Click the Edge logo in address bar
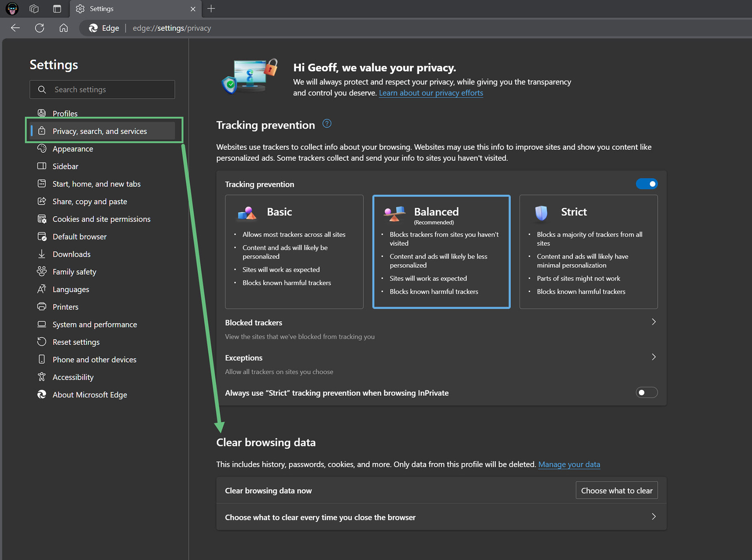 click(93, 28)
